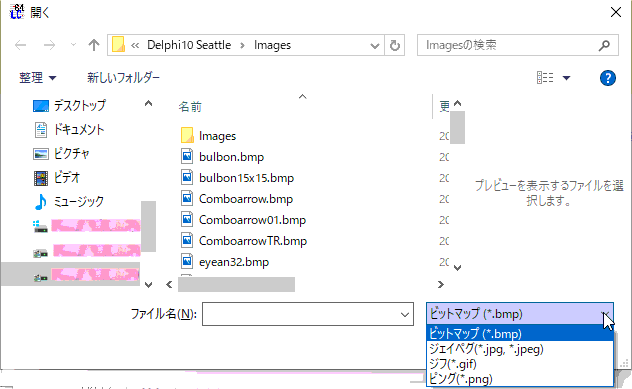The image size is (632, 389).
Task: Expand the address bar history dropdown
Action: [374, 46]
